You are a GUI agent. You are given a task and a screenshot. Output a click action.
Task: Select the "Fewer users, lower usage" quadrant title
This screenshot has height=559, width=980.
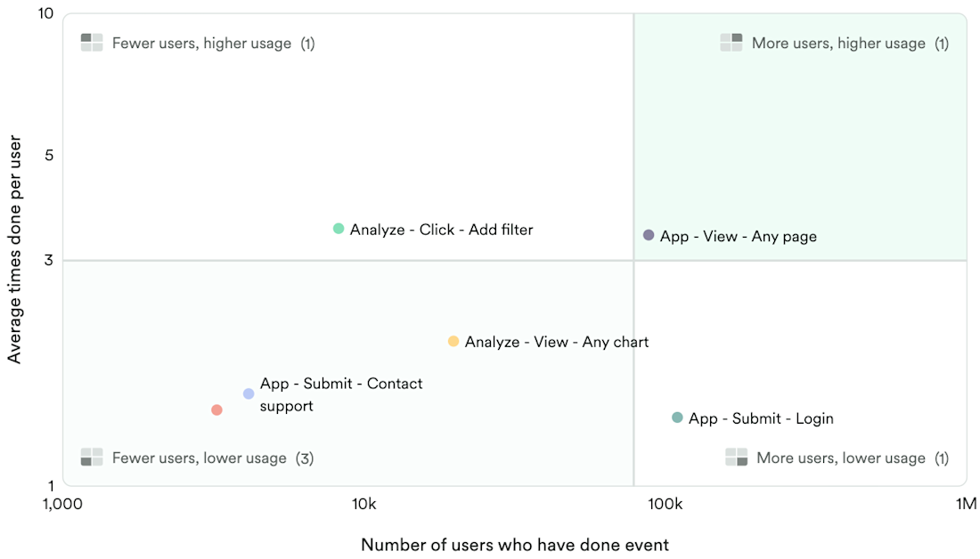(199, 458)
